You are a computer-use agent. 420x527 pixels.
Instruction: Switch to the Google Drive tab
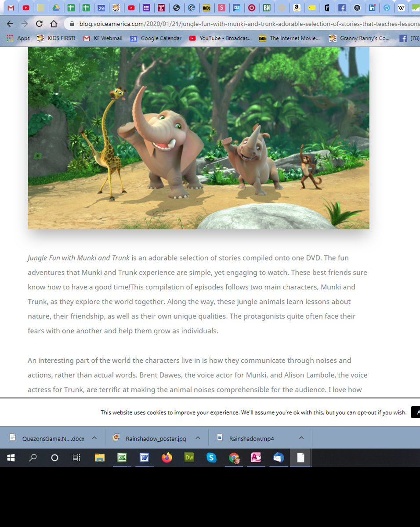click(x=56, y=7)
